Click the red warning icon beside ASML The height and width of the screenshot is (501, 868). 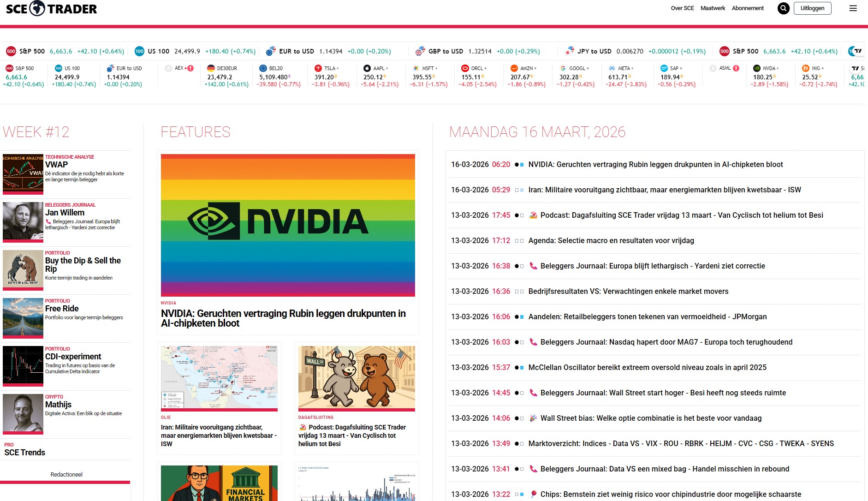tap(736, 68)
